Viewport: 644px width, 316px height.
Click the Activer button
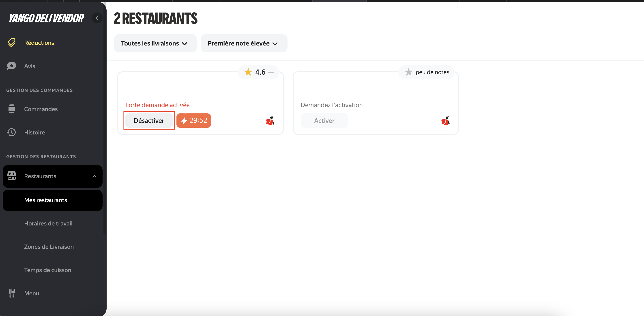pos(324,121)
